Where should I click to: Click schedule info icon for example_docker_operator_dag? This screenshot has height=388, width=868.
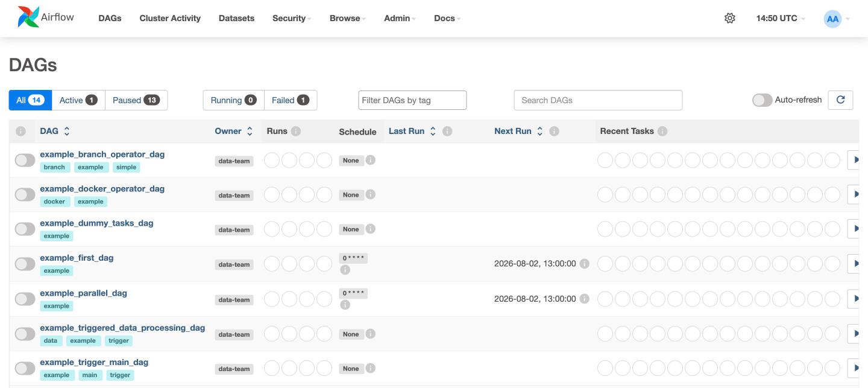[x=371, y=194]
